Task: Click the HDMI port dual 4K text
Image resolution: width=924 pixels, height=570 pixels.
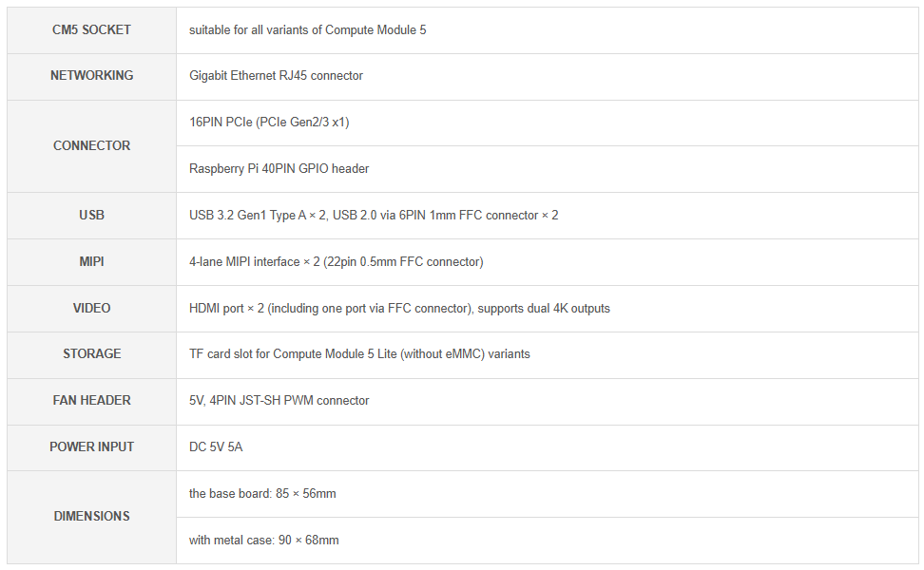Action: [399, 308]
